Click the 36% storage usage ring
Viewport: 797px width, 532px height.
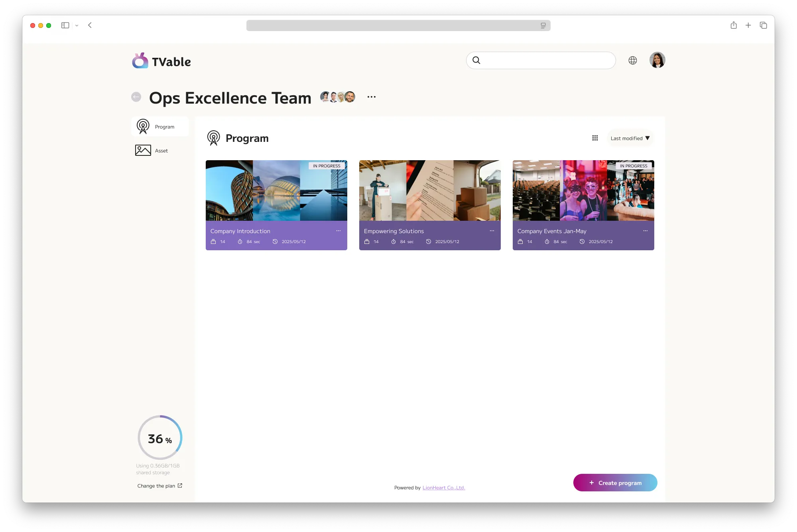[159, 438]
